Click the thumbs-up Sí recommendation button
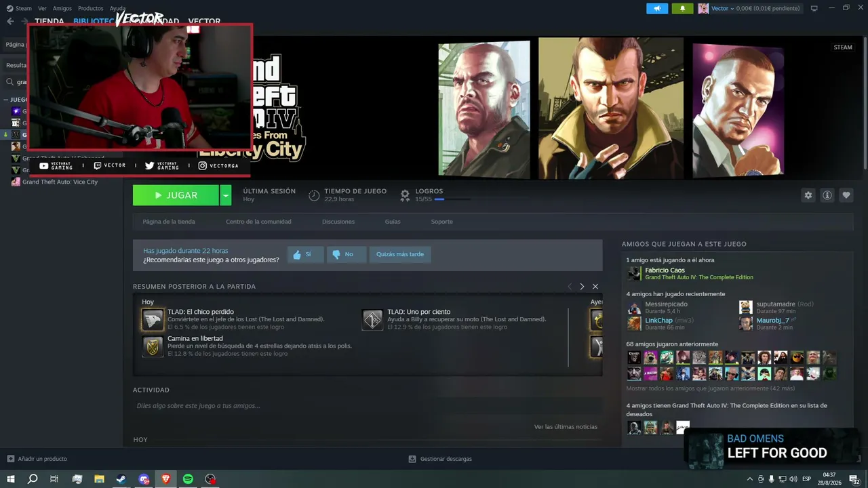This screenshot has height=488, width=868. tap(304, 254)
